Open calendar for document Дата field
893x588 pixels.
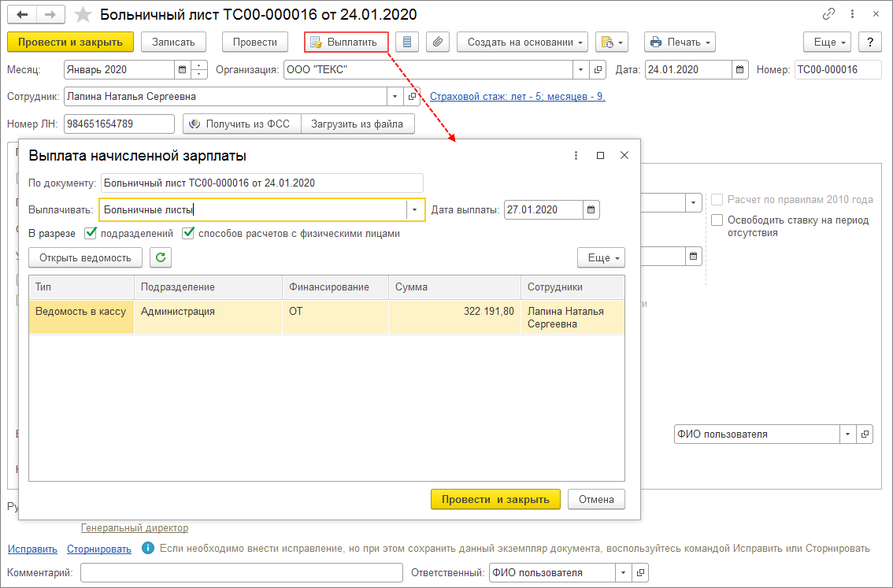tap(739, 69)
